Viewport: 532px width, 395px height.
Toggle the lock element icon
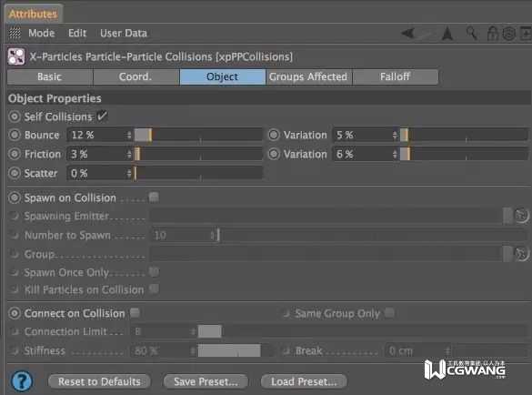coord(492,34)
